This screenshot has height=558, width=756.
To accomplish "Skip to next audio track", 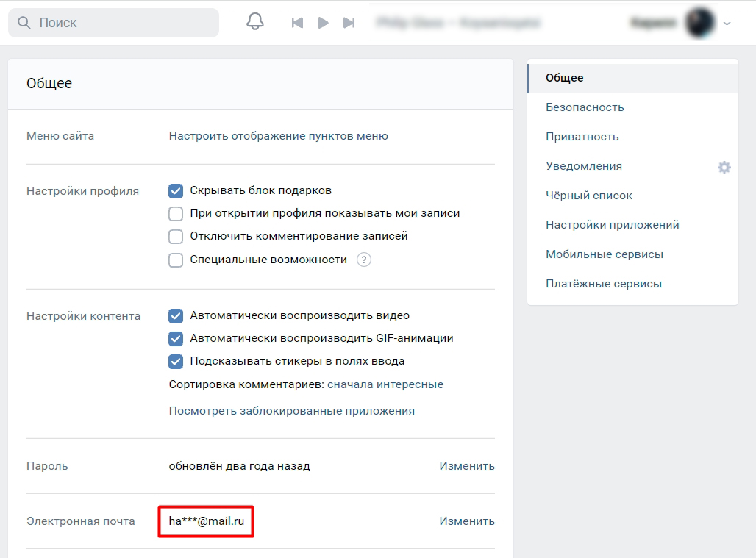I will click(x=349, y=23).
